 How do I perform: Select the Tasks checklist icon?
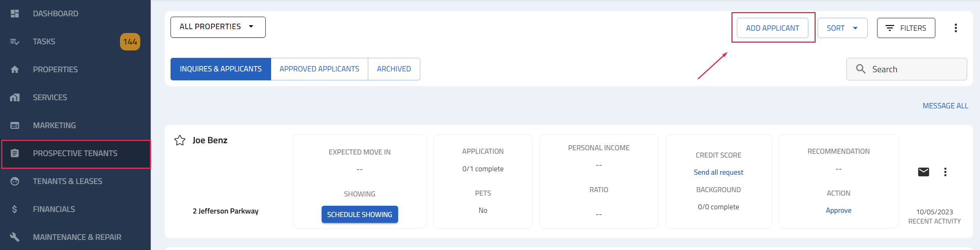[15, 42]
